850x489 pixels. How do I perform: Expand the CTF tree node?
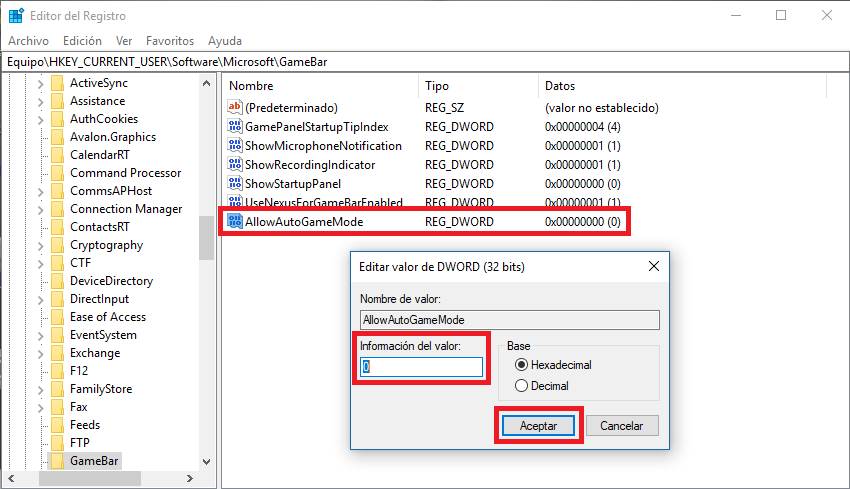(x=40, y=264)
